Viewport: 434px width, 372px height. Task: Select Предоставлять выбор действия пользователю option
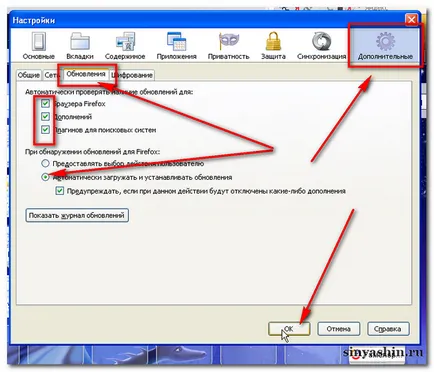(45, 163)
